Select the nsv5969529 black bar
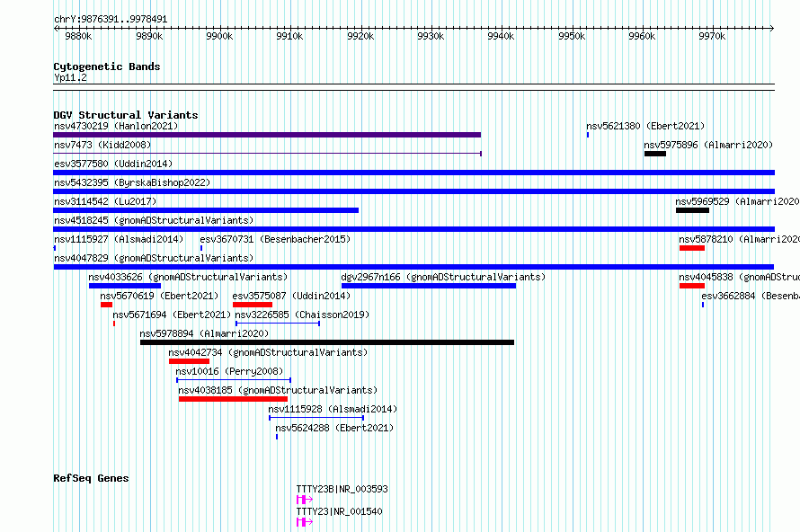The height and width of the screenshot is (532, 800). pos(692,210)
